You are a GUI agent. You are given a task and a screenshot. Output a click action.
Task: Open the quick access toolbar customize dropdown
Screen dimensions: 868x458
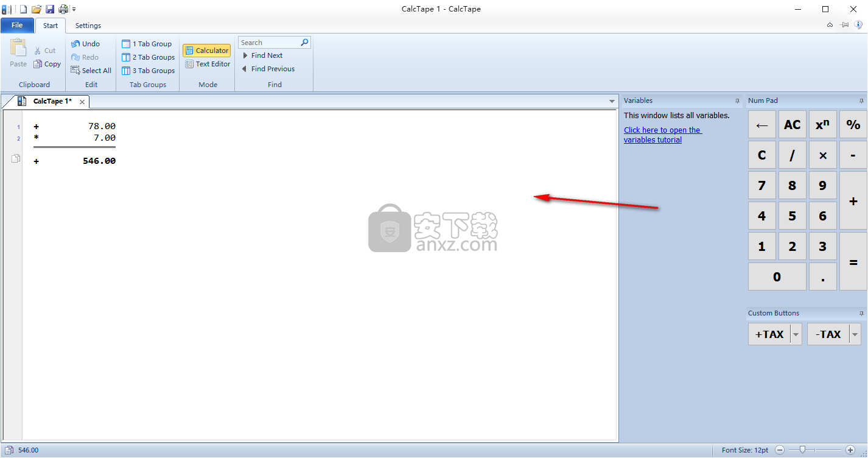coord(74,10)
